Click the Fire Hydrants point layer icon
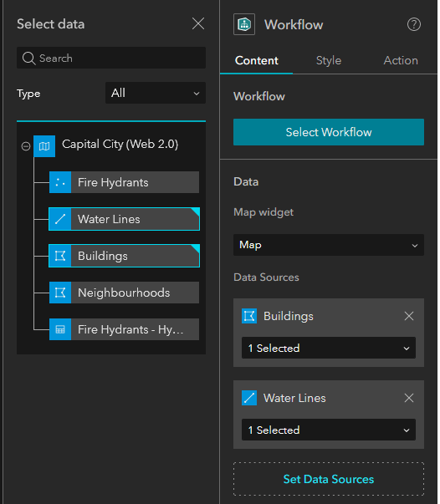The height and width of the screenshot is (504, 440). [x=60, y=182]
